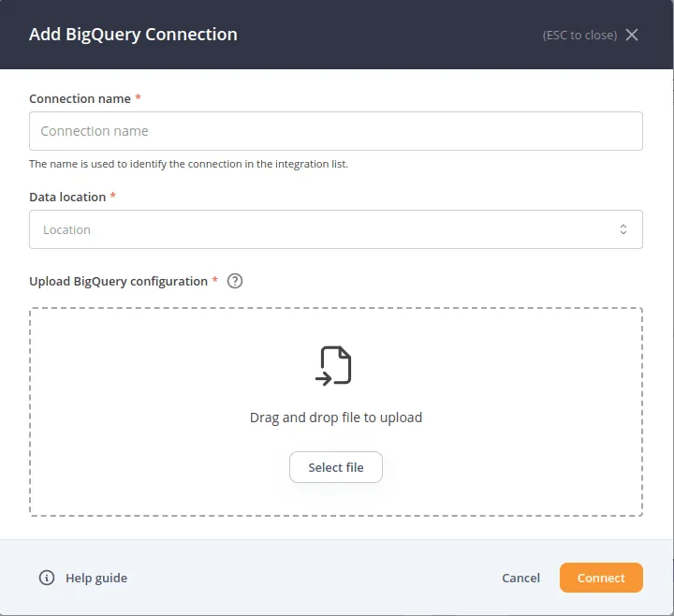Close the dialog with the X icon
Viewport: 674px width, 616px height.
click(x=632, y=35)
